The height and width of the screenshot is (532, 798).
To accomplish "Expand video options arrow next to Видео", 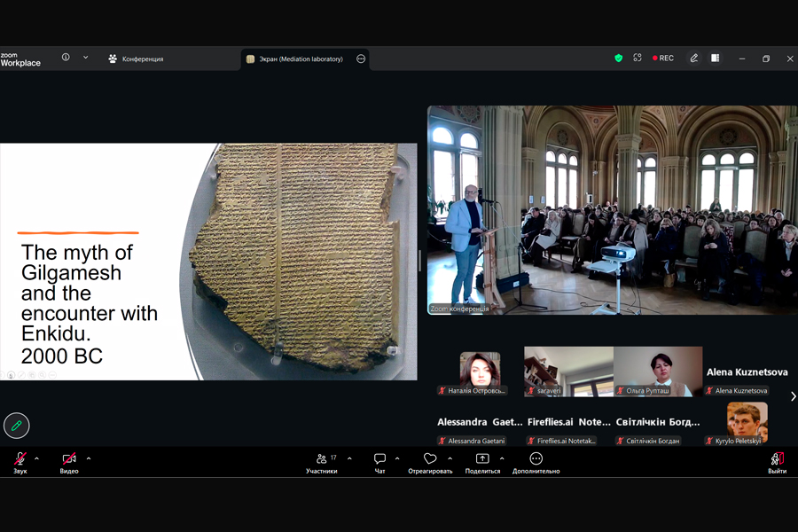I will point(89,458).
